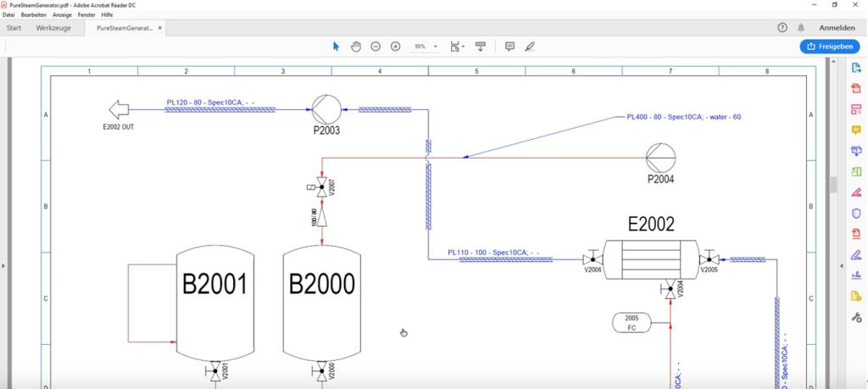Click the zoom in plus button
This screenshot has width=868, height=389.
click(395, 46)
